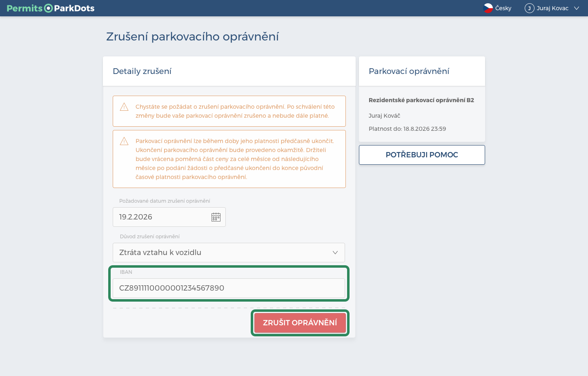Click the POTŘEBUJI POMOC button
This screenshot has width=588, height=376.
pyautogui.click(x=422, y=155)
